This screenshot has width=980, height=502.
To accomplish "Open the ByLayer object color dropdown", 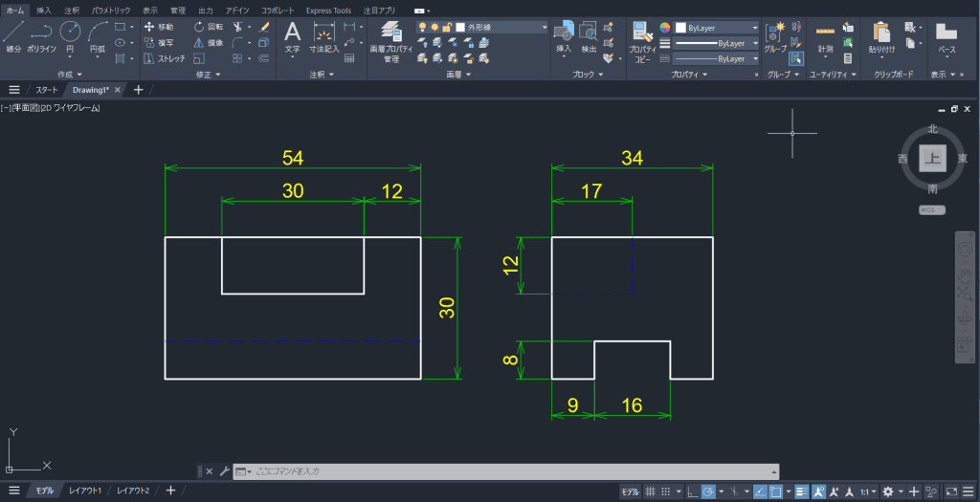I will coord(717,28).
